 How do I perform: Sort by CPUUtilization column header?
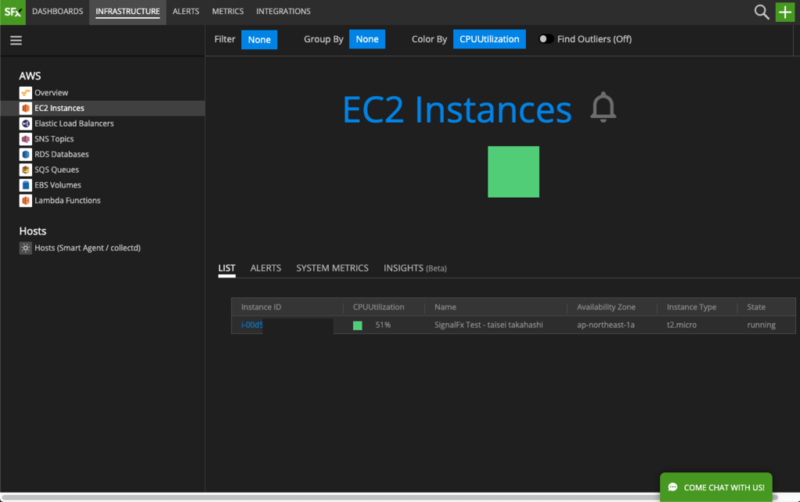(379, 307)
